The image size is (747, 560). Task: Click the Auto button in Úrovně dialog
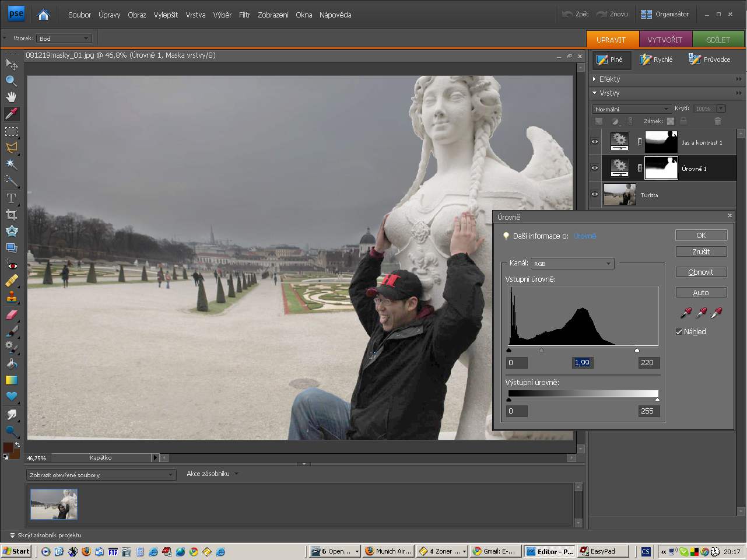click(x=701, y=292)
